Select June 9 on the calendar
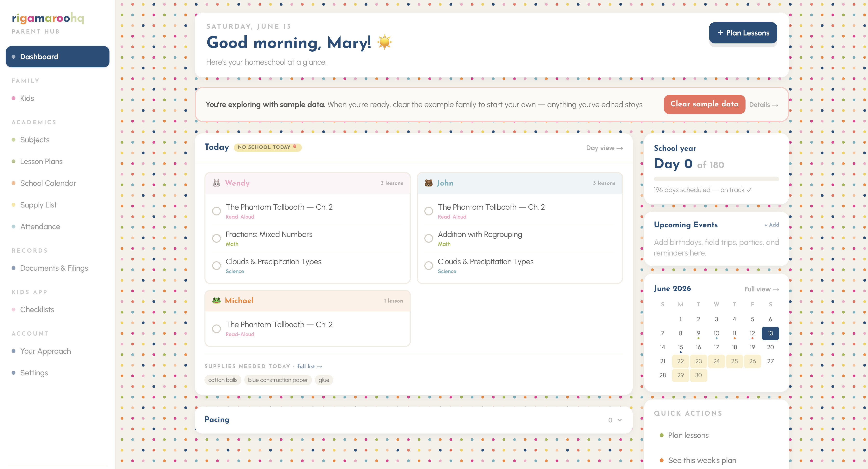 click(698, 333)
